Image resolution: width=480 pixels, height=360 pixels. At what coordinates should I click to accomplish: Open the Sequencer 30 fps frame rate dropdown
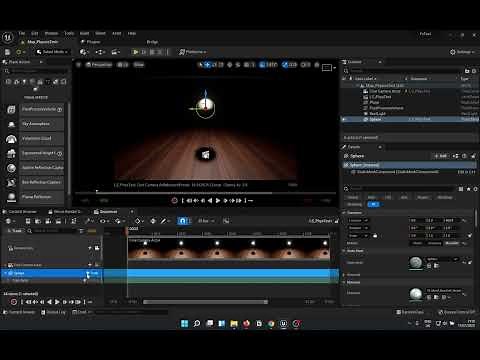pyautogui.click(x=206, y=221)
